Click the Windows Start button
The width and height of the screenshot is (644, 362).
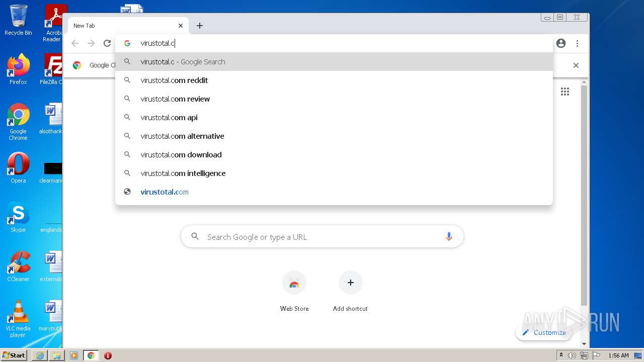pyautogui.click(x=14, y=355)
